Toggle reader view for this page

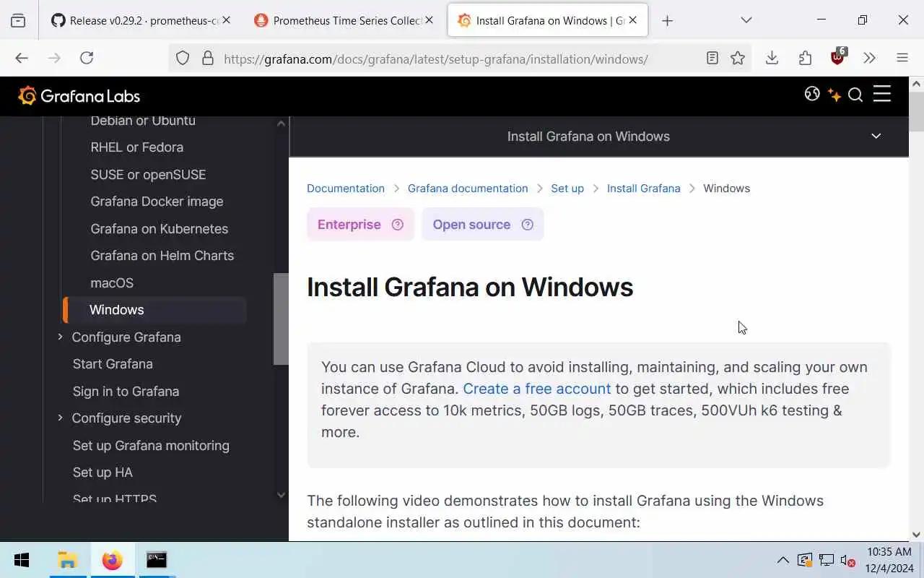tap(712, 59)
